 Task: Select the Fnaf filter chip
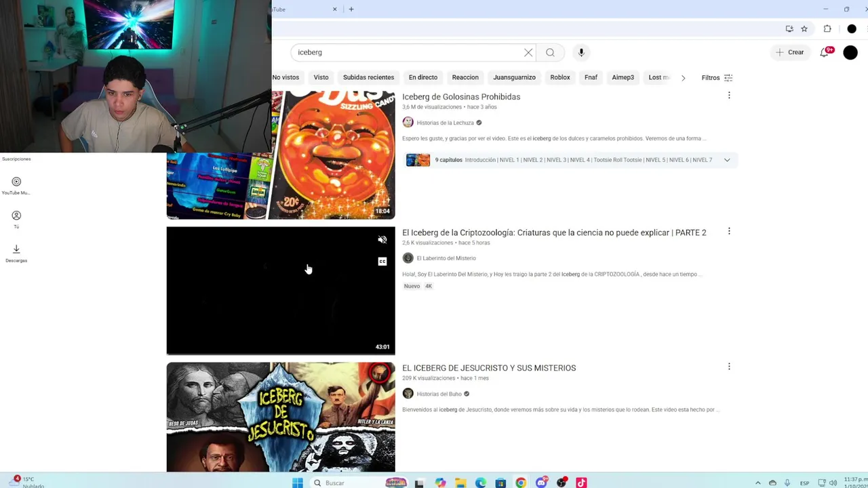click(591, 77)
